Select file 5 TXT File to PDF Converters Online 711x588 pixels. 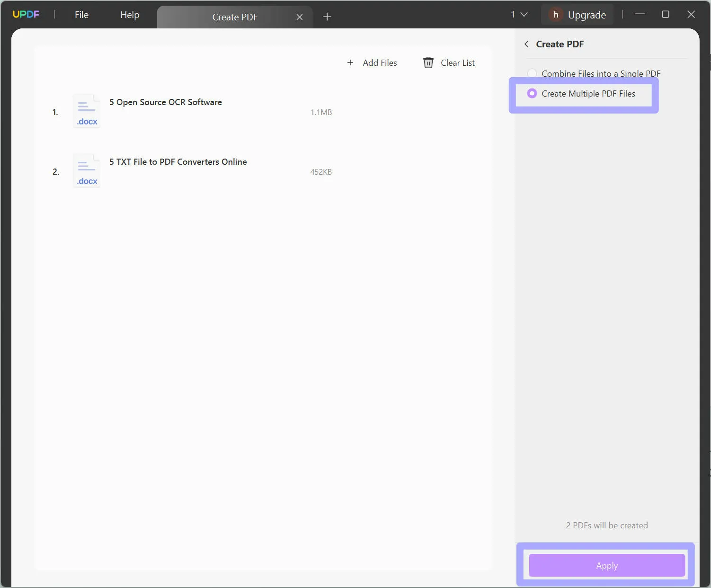[x=178, y=162]
